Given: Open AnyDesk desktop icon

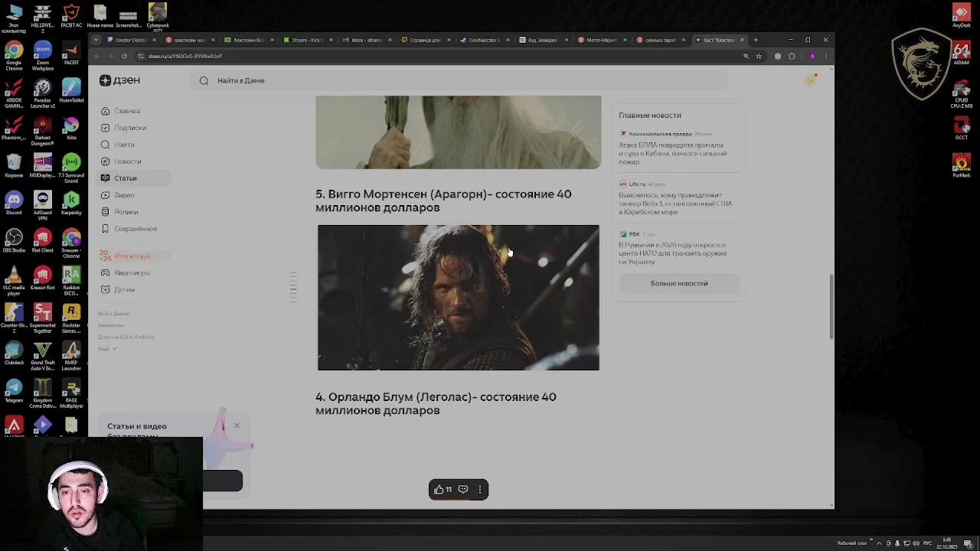Looking at the screenshot, I should tap(962, 16).
